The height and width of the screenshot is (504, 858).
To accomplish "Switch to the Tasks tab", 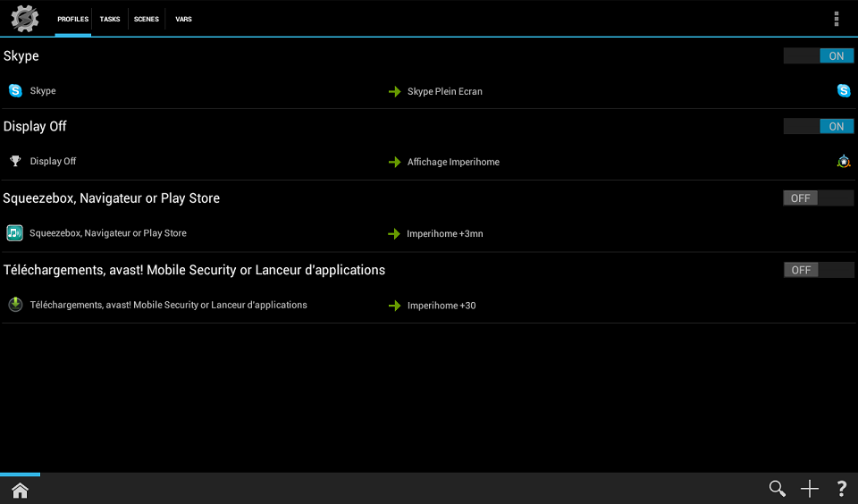I will coord(109,19).
